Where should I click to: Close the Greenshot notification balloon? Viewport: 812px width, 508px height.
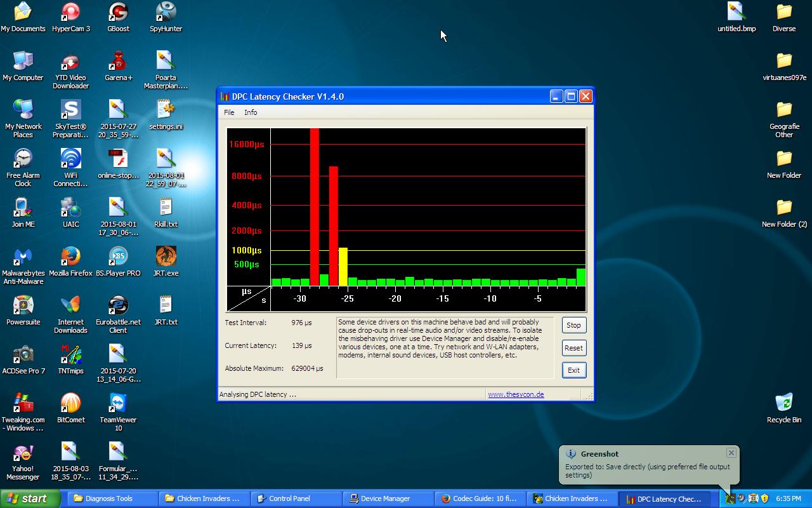pos(731,453)
